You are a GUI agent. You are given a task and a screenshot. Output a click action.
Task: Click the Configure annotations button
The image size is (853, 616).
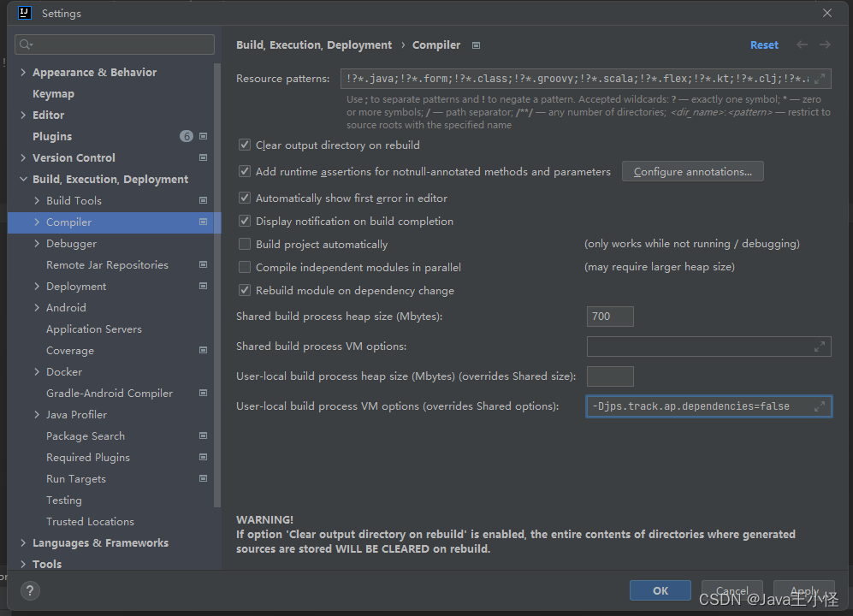point(692,171)
